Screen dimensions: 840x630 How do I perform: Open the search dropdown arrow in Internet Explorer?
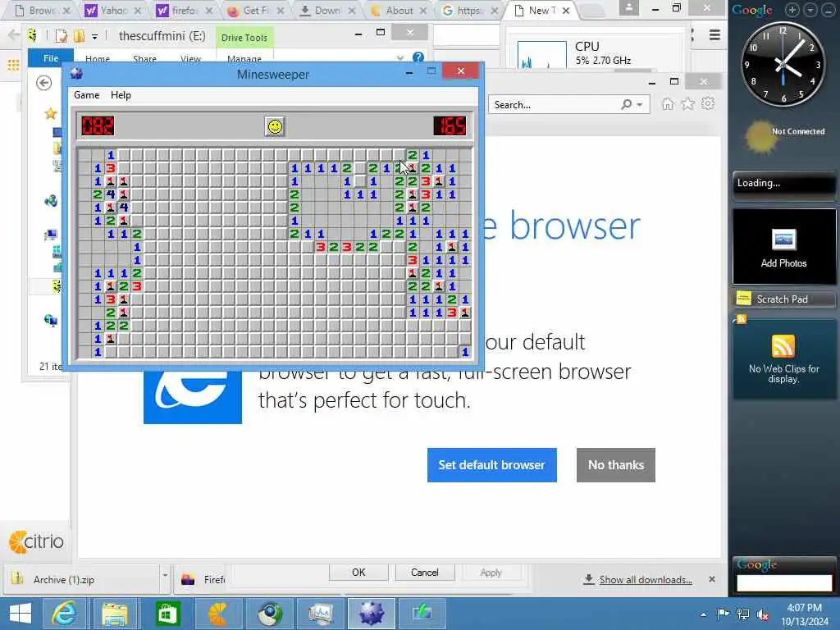(x=640, y=104)
